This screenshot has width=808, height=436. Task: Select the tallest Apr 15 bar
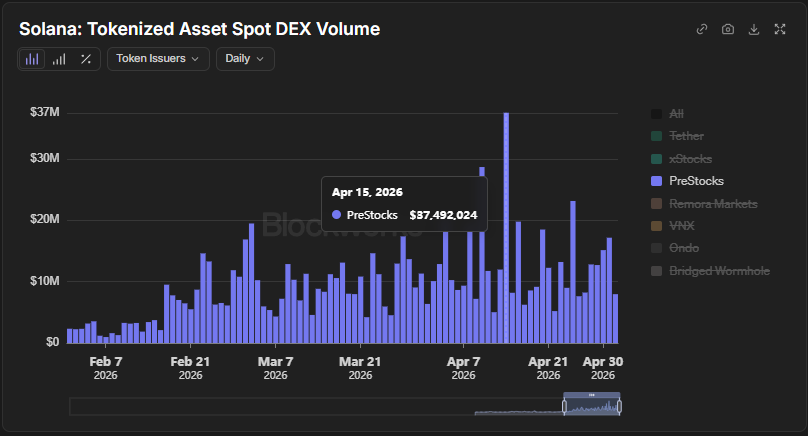tap(506, 227)
